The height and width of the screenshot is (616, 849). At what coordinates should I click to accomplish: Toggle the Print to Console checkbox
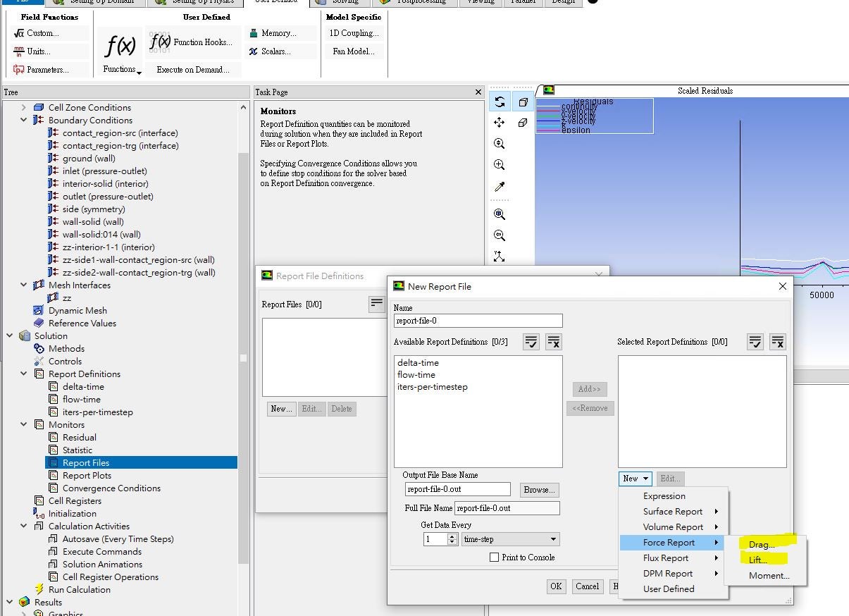(x=495, y=558)
